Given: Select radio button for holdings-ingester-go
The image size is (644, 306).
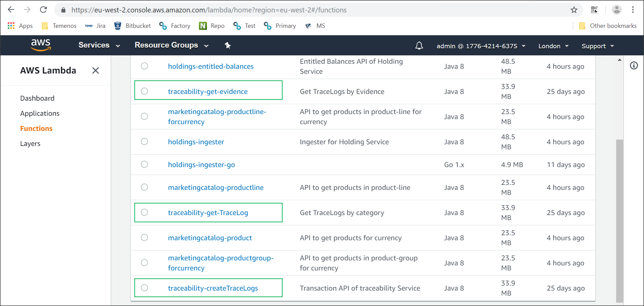Looking at the screenshot, I should point(144,164).
